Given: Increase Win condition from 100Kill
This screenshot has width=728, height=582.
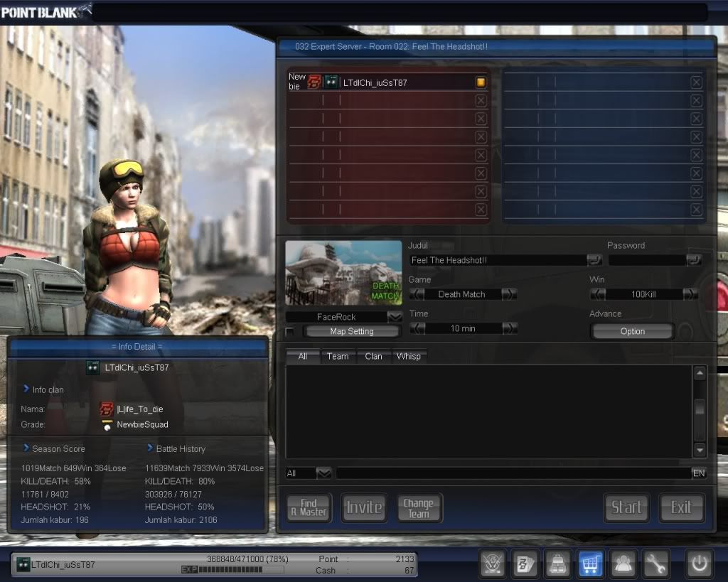Looking at the screenshot, I should pos(690,294).
